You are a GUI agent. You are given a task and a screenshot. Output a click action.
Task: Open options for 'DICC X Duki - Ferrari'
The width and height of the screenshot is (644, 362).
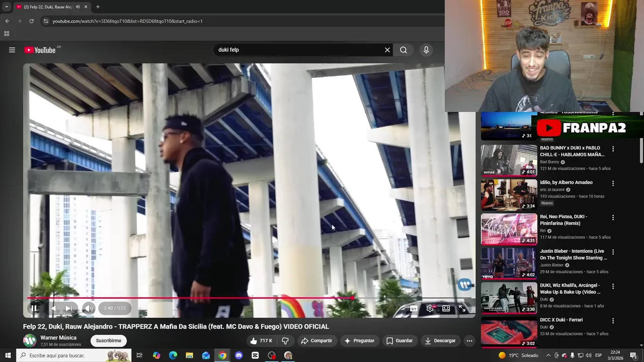click(613, 321)
